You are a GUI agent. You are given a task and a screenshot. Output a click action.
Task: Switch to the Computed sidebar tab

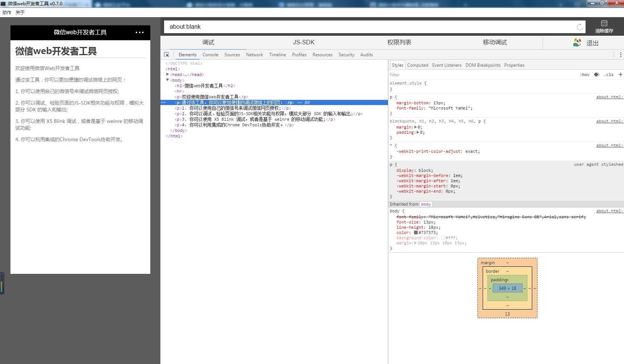click(x=417, y=65)
